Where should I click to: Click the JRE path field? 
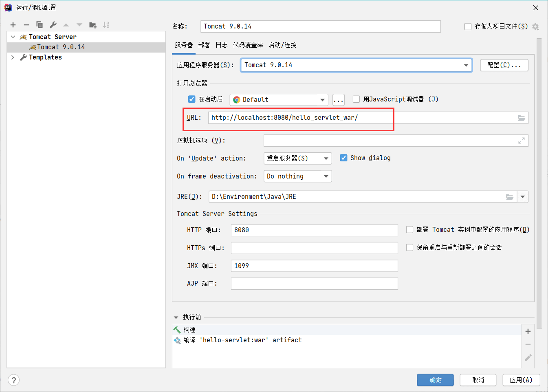(363, 197)
